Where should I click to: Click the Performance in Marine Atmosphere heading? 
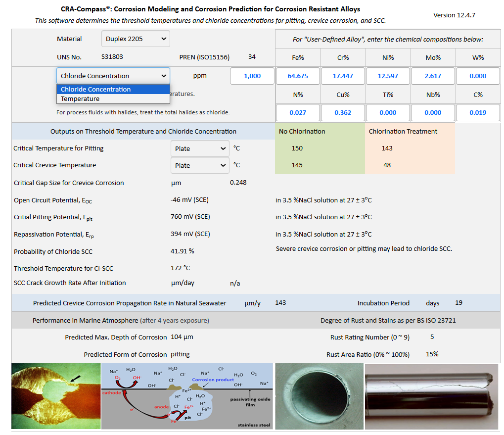[x=121, y=321]
